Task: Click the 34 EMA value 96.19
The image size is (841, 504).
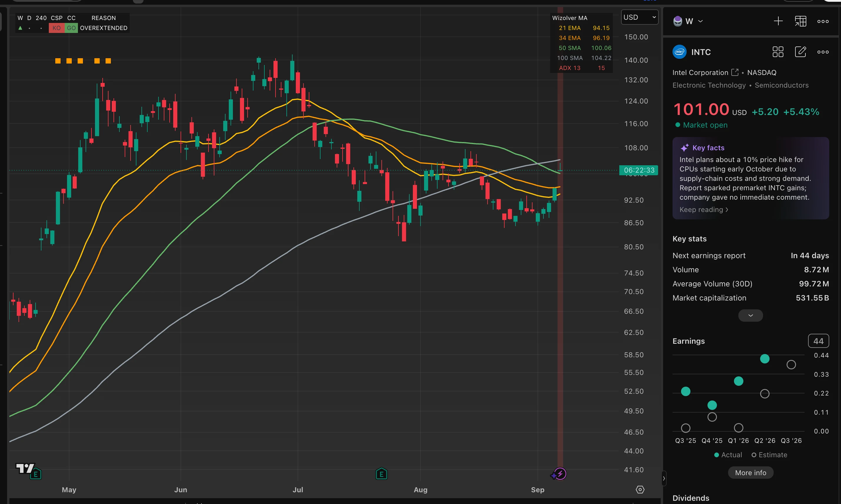Action: (601, 38)
